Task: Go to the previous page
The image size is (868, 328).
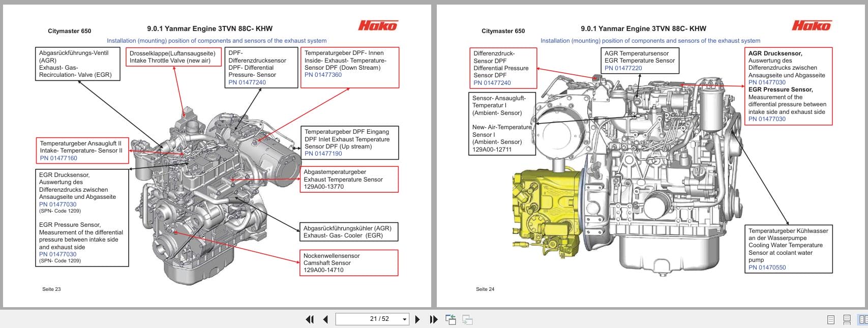Action: (x=325, y=319)
